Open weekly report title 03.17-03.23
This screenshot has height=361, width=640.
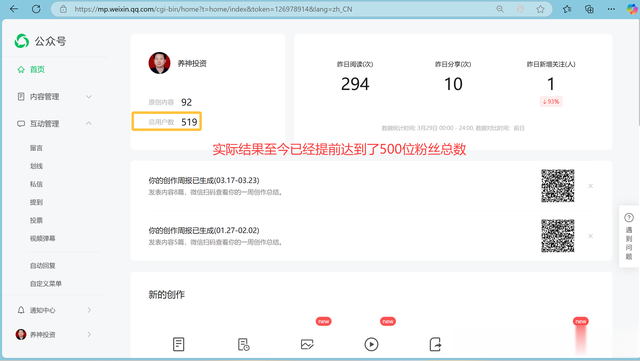(x=204, y=180)
